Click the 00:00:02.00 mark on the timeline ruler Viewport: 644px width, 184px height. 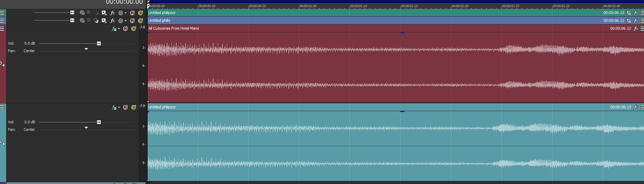451,6
